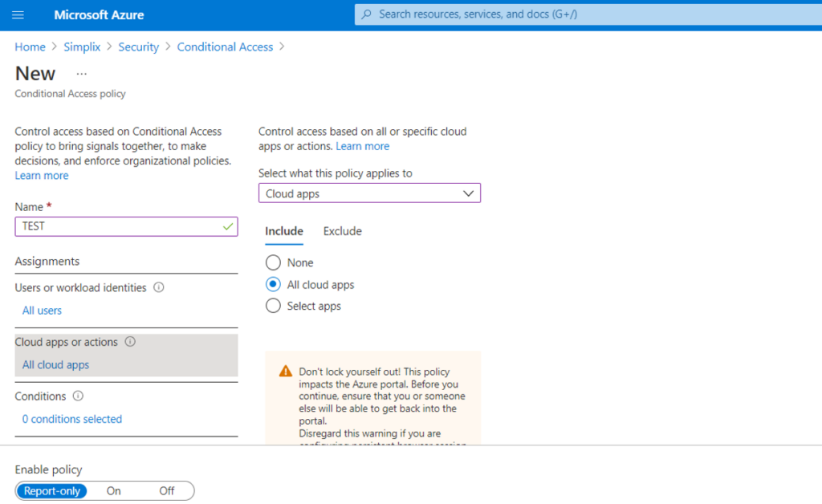Viewport: 822px width, 504px height.
Task: Click Learn more under policy description
Action: click(x=42, y=176)
